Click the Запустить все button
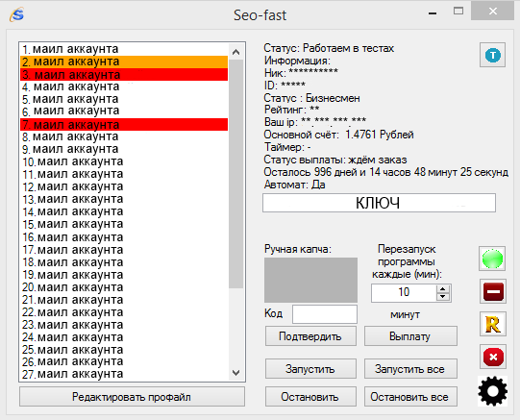 click(x=410, y=369)
